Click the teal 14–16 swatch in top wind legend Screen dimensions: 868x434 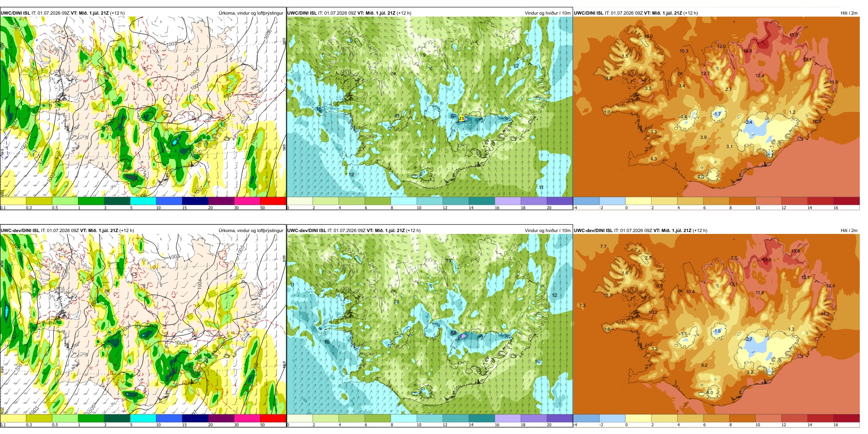click(482, 201)
